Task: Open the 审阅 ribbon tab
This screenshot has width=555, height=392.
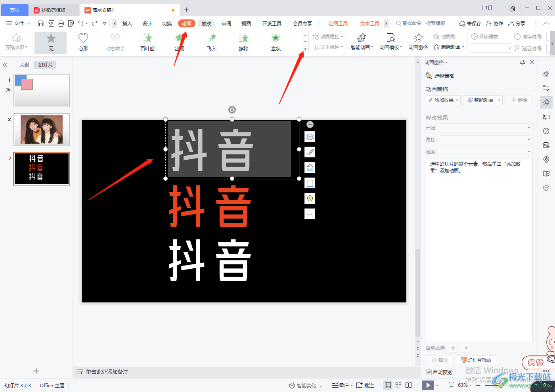Action: click(226, 23)
